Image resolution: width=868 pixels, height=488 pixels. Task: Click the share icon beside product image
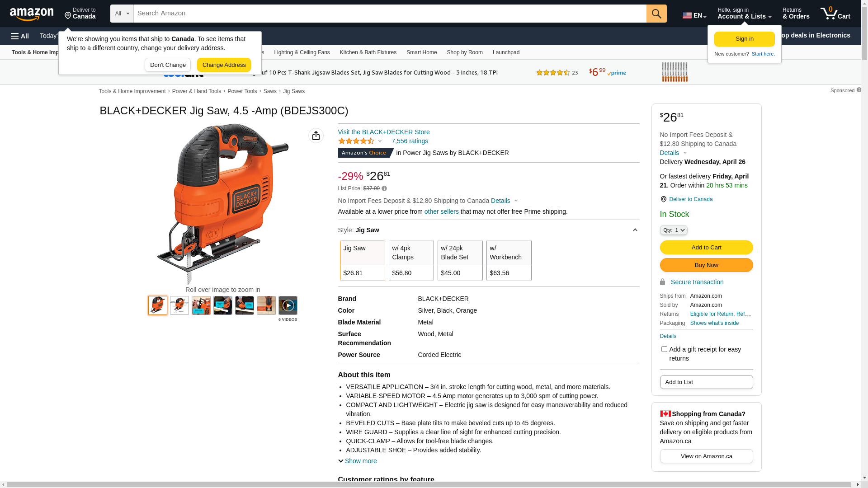point(316,136)
